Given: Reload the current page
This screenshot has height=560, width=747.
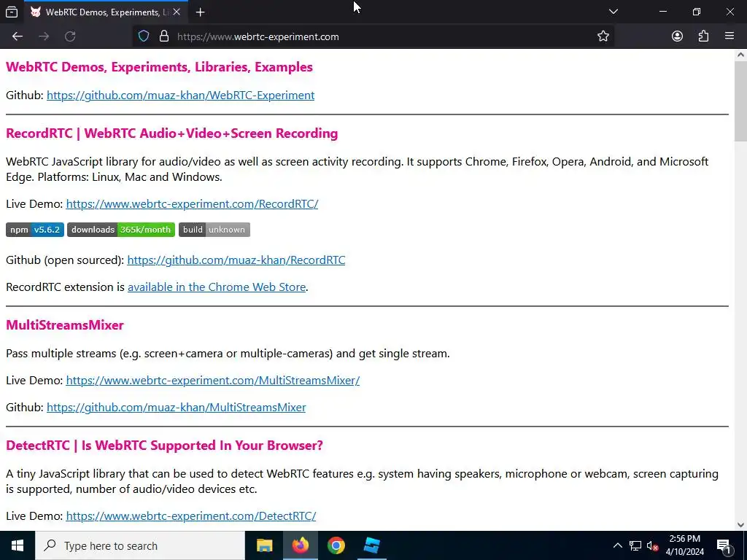Looking at the screenshot, I should tap(70, 36).
